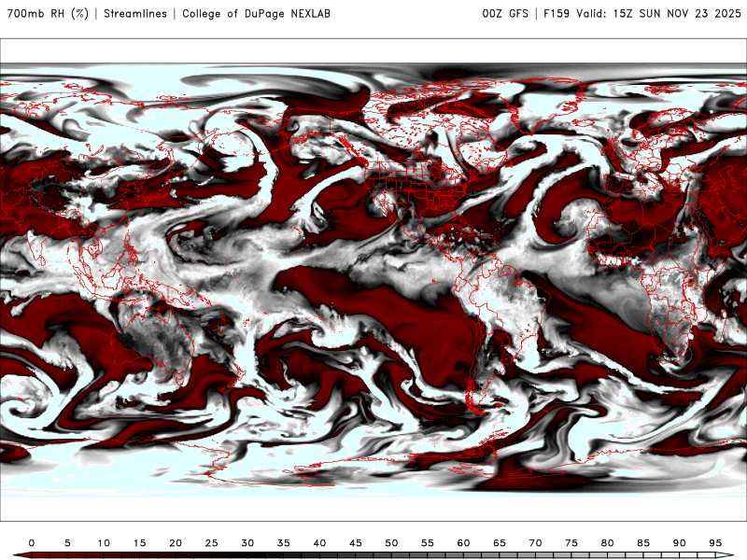This screenshot has height=560, width=747.
Task: Click the colorbar label "25"
Action: pyautogui.click(x=212, y=543)
